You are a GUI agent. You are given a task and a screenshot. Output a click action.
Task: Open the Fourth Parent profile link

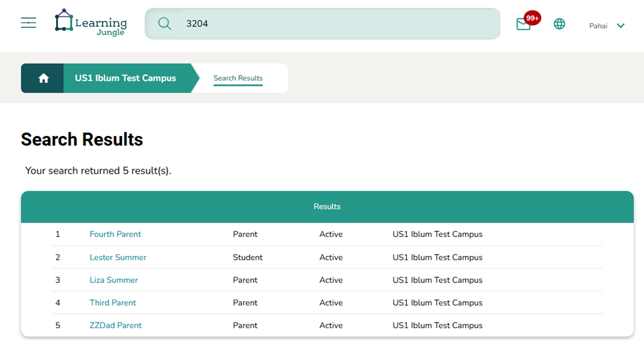click(116, 234)
